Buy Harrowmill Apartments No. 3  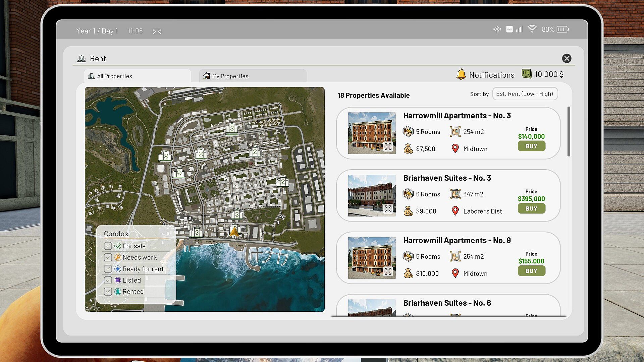click(531, 146)
